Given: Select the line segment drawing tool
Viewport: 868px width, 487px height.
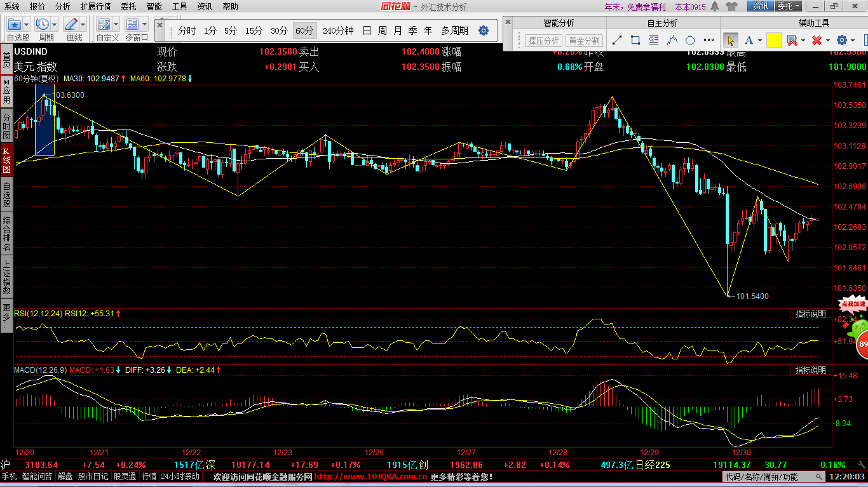Looking at the screenshot, I should [x=616, y=40].
